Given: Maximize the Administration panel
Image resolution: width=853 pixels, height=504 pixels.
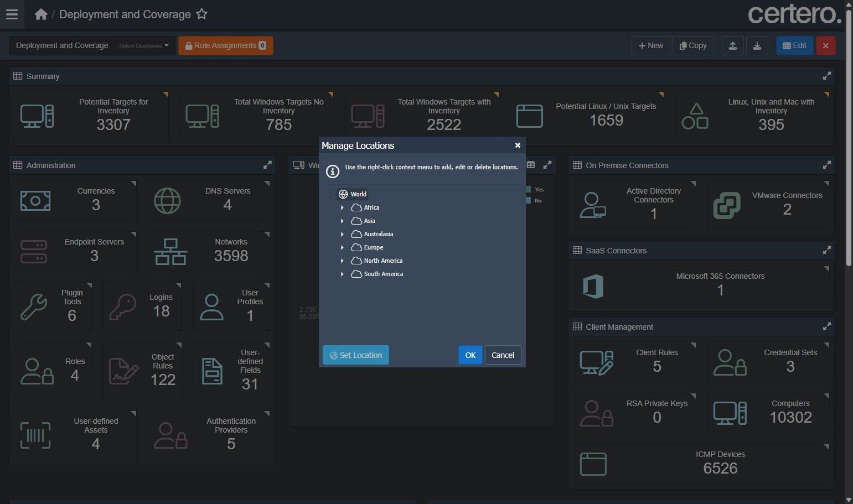Looking at the screenshot, I should click(267, 165).
